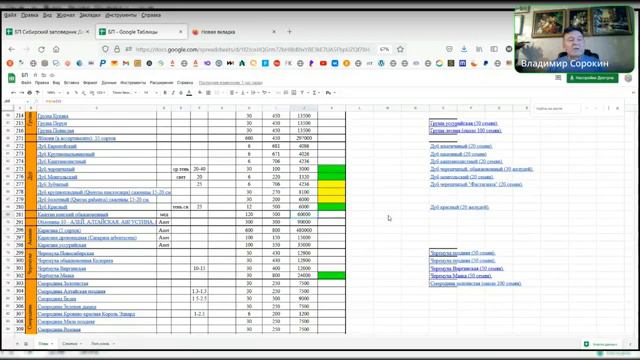This screenshot has width=640, height=360.
Task: Open the Firefox Журнал menu
Action: 66,15
